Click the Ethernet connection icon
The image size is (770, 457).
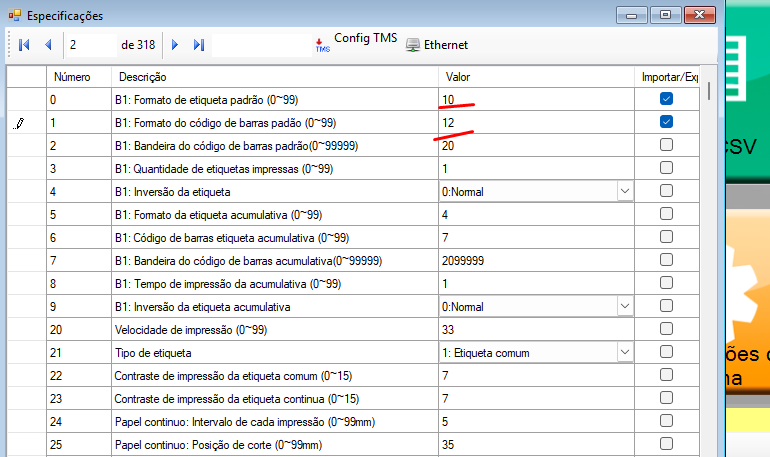click(413, 45)
